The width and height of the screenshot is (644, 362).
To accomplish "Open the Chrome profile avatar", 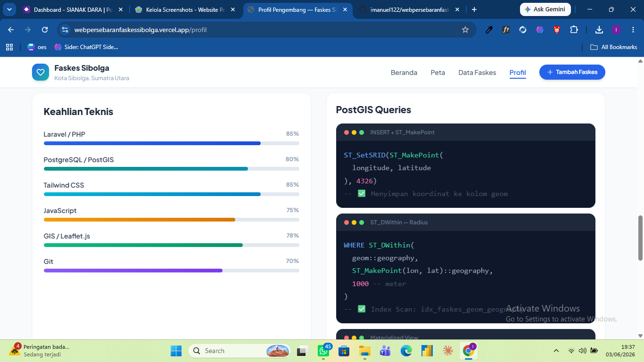I will click(616, 30).
